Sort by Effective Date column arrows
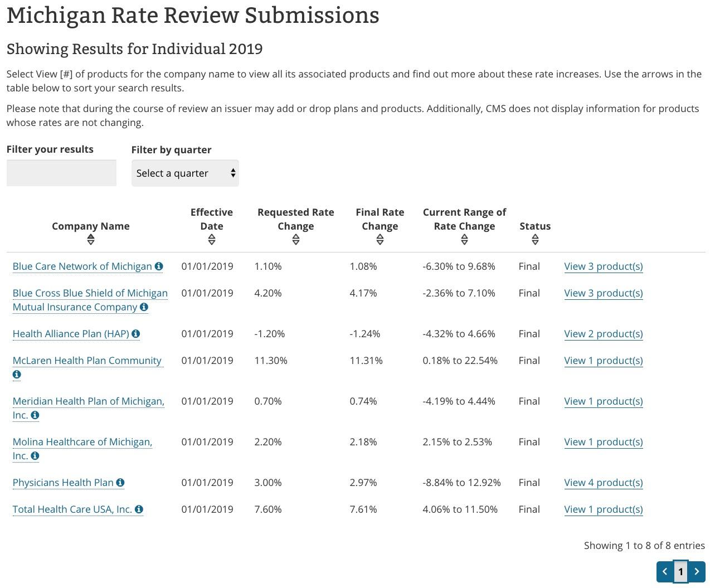710x588 pixels. pyautogui.click(x=211, y=240)
